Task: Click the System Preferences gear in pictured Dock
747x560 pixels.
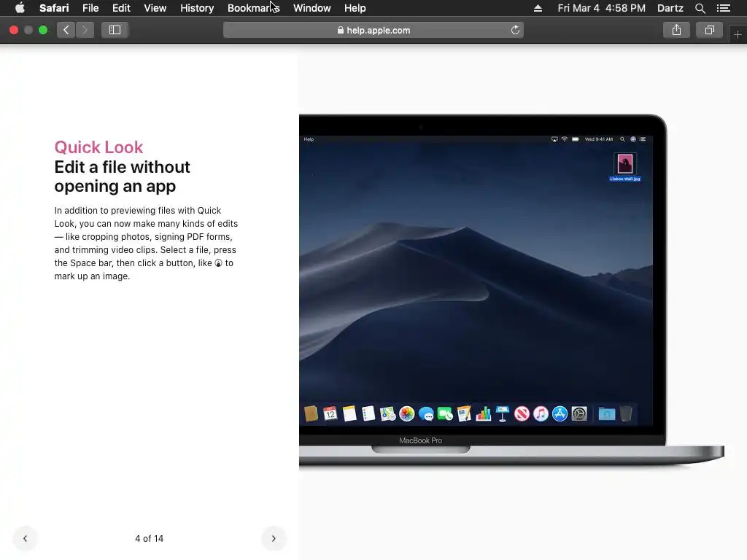Action: [x=578, y=413]
